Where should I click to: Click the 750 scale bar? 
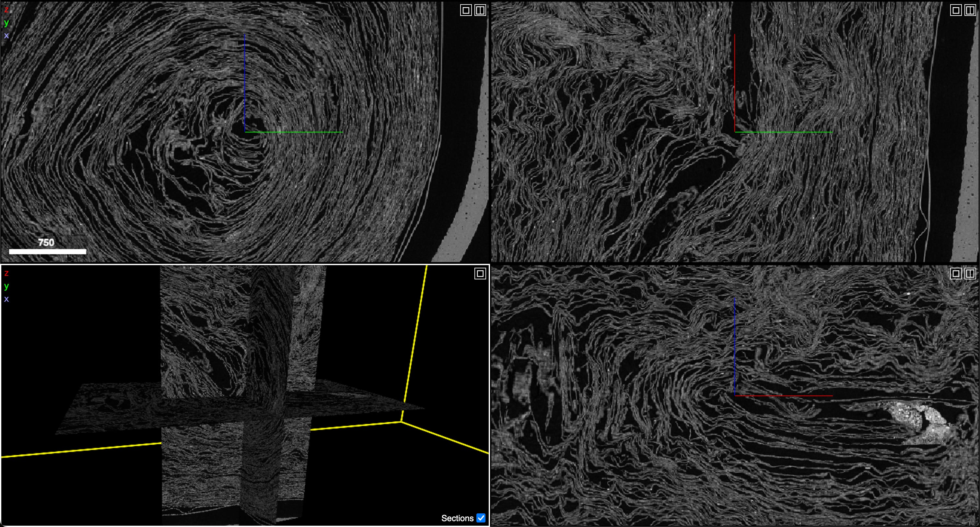pyautogui.click(x=48, y=251)
